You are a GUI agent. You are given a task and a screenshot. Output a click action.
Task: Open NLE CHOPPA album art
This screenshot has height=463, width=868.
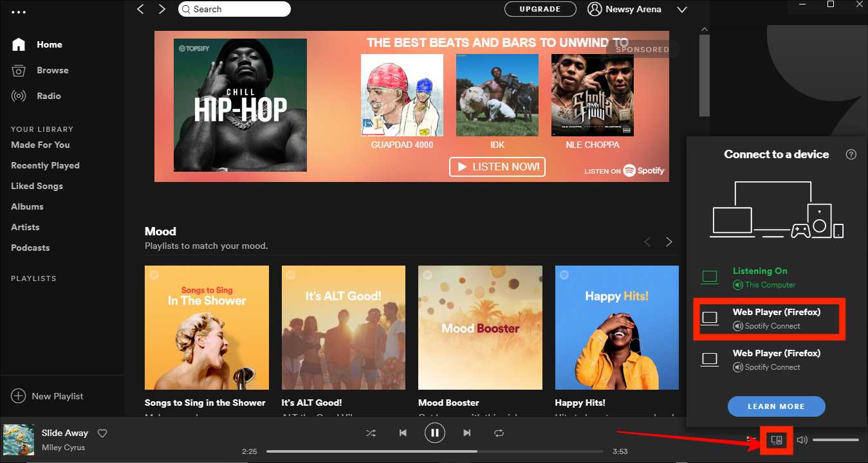593,95
